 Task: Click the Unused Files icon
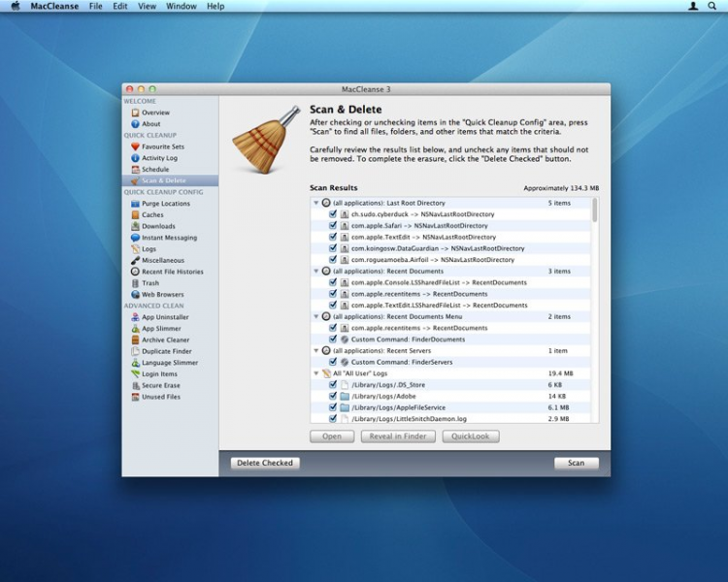click(135, 397)
